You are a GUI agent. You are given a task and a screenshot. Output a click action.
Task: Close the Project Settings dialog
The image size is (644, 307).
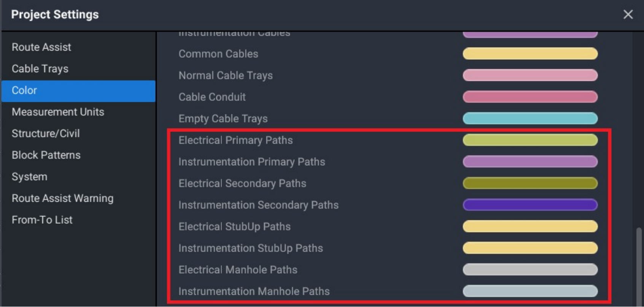(x=628, y=14)
